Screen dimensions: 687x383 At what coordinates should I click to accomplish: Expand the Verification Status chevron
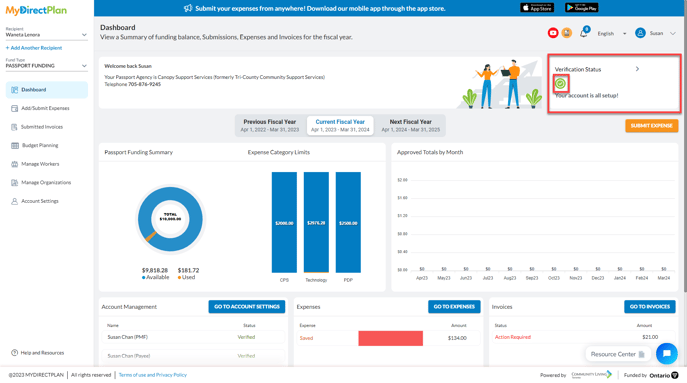point(637,69)
